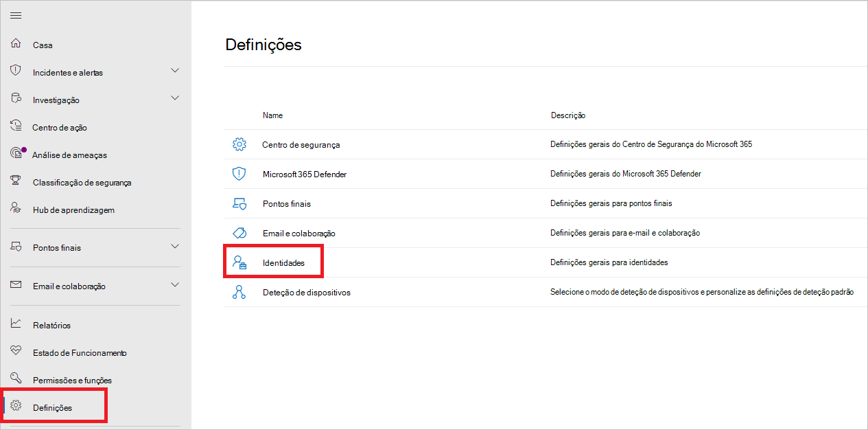868x430 pixels.
Task: Click the Definições gear icon in sidebar
Action: tap(16, 406)
